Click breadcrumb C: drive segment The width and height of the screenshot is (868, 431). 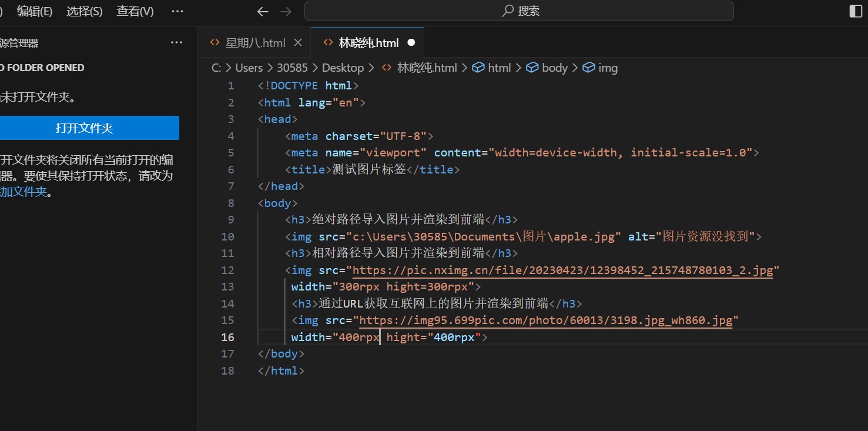[217, 68]
